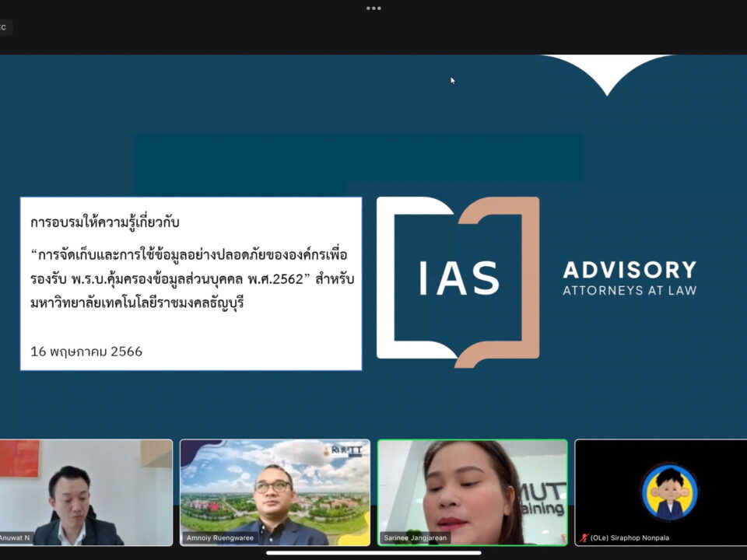Select Anuwat N's video thumbnail
The height and width of the screenshot is (560, 747).
(86, 492)
